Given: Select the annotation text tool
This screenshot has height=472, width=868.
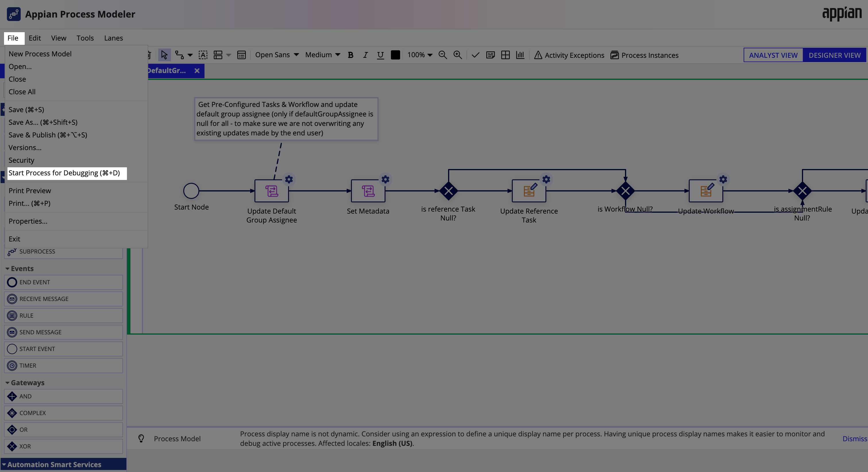Looking at the screenshot, I should tap(203, 55).
